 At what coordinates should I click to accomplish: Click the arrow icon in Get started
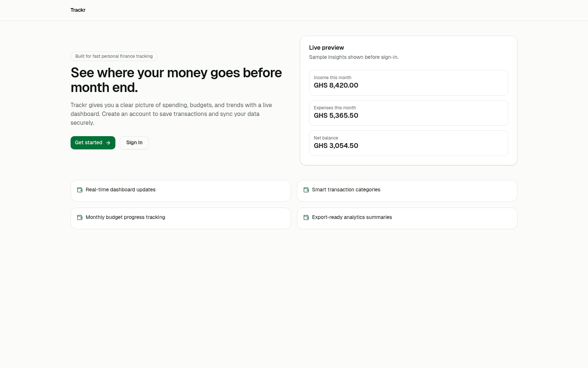pyautogui.click(x=108, y=143)
